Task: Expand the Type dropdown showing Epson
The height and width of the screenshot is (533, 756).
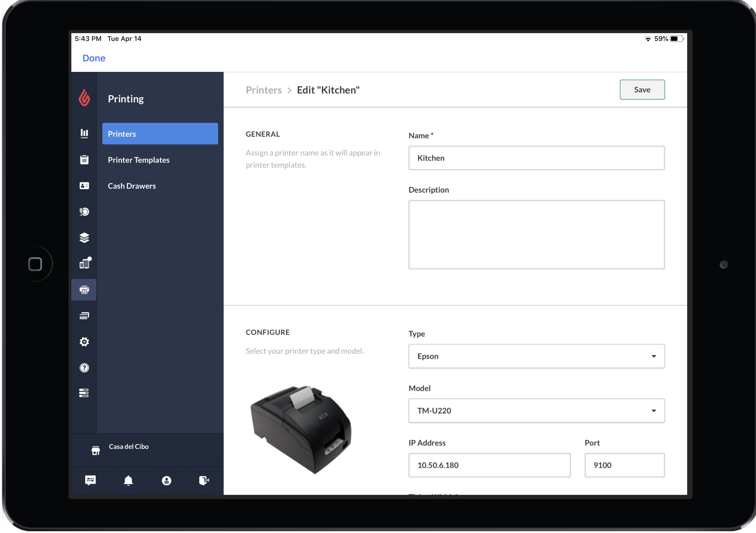Action: (536, 356)
